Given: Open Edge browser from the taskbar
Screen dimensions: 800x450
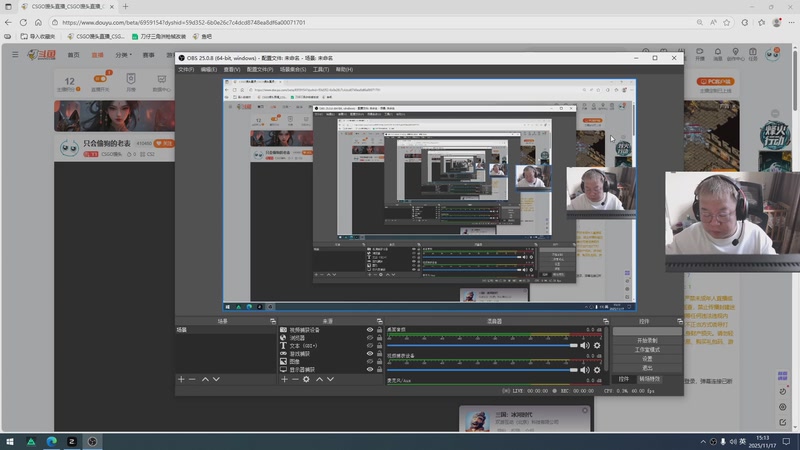Looking at the screenshot, I should [52, 441].
